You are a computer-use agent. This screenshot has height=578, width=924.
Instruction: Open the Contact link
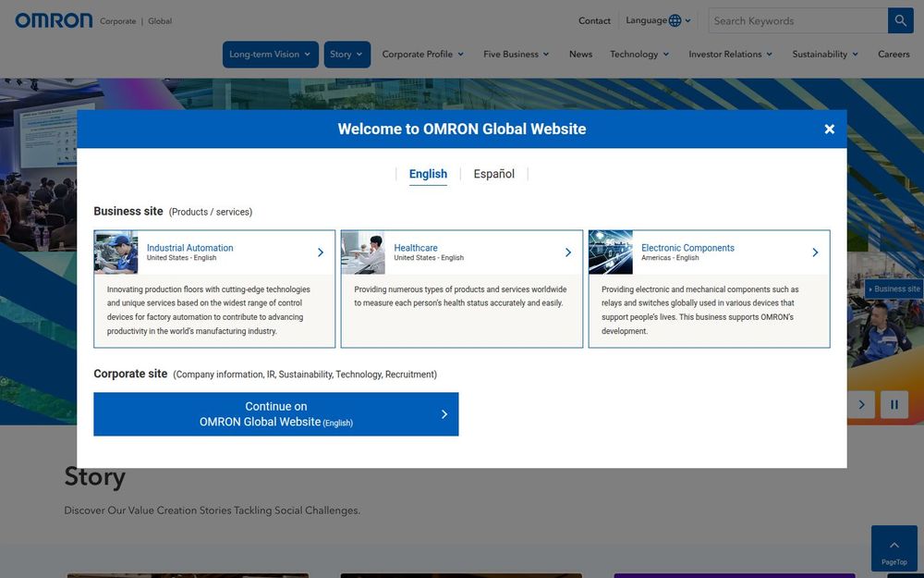tap(594, 20)
